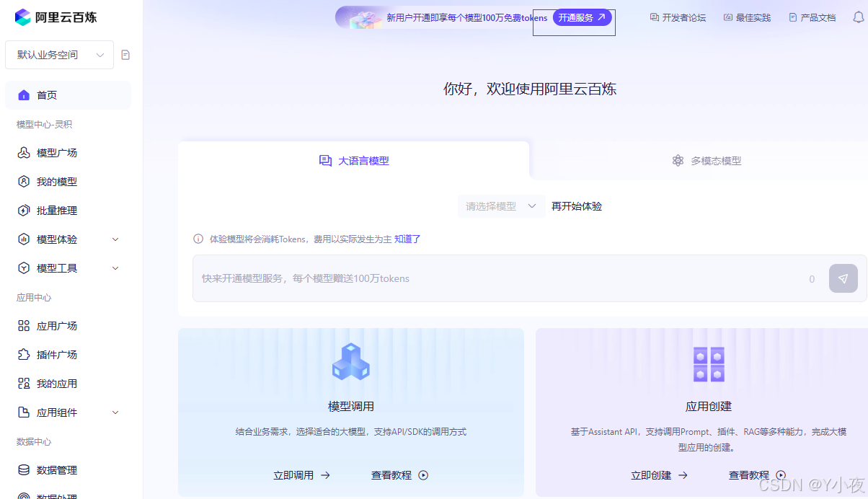The width and height of the screenshot is (868, 499).
Task: Click the 产品文档 document icon
Action: tap(793, 17)
